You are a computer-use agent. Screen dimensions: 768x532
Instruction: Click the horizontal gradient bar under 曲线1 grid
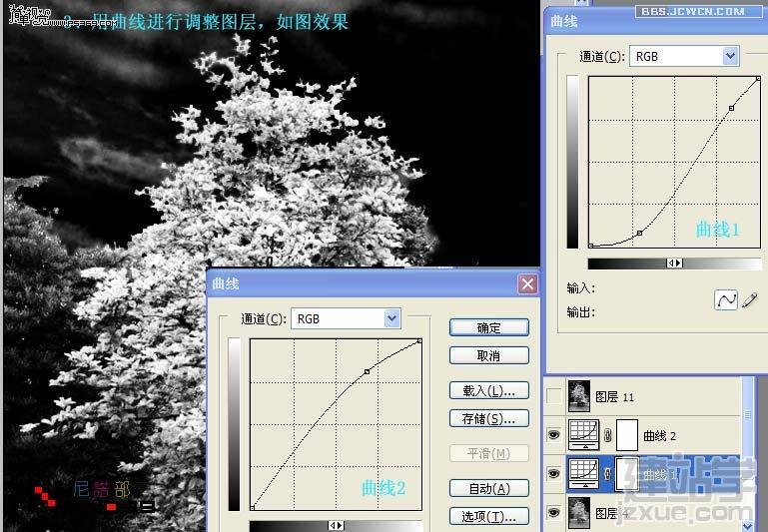pyautogui.click(x=674, y=264)
